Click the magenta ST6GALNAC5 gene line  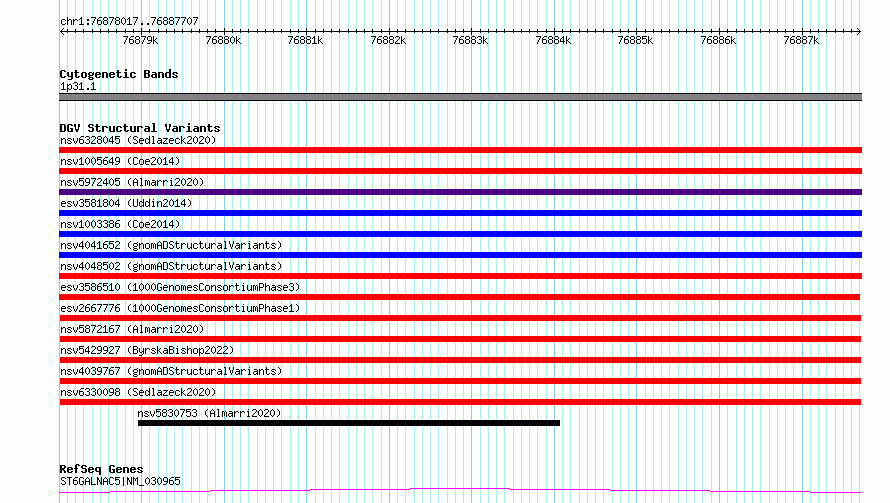460,491
